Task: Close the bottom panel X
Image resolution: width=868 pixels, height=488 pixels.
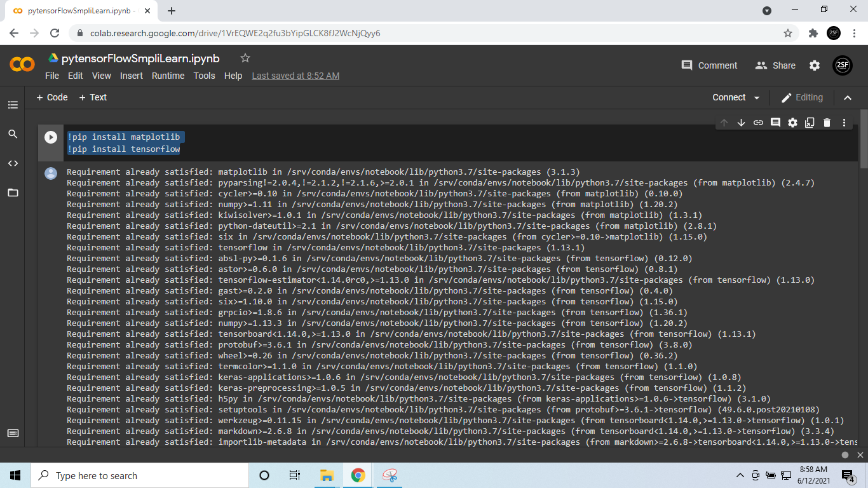Action: (860, 455)
